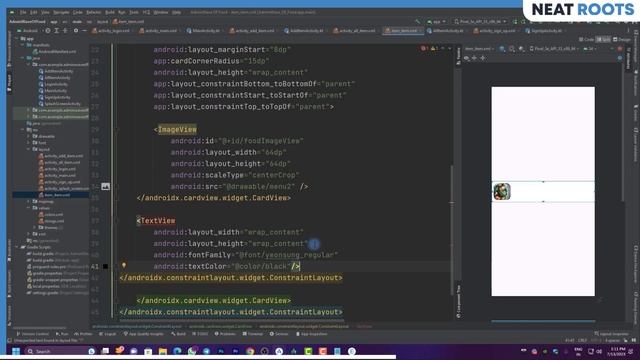Image resolution: width=640 pixels, height=360 pixels.
Task: Switch to the activity_add_item.xml editor tab
Action: coord(252,31)
